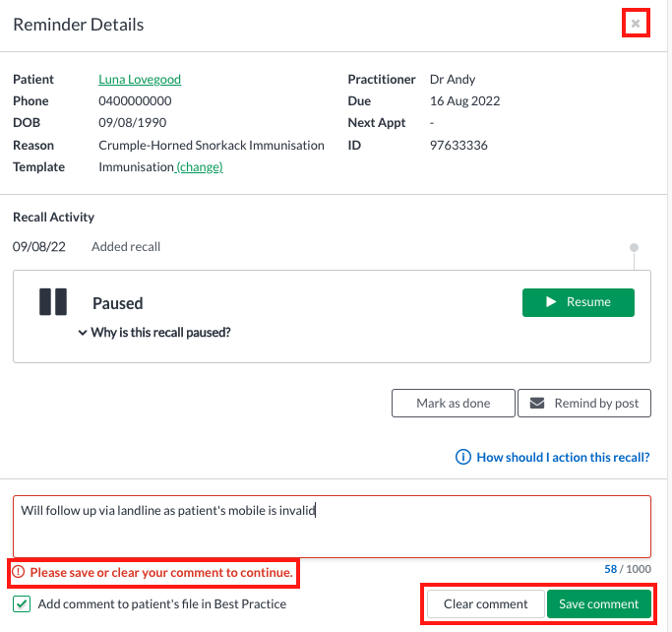The image size is (672, 632).
Task: Click the grey timeline dot for Added recall
Action: [634, 247]
